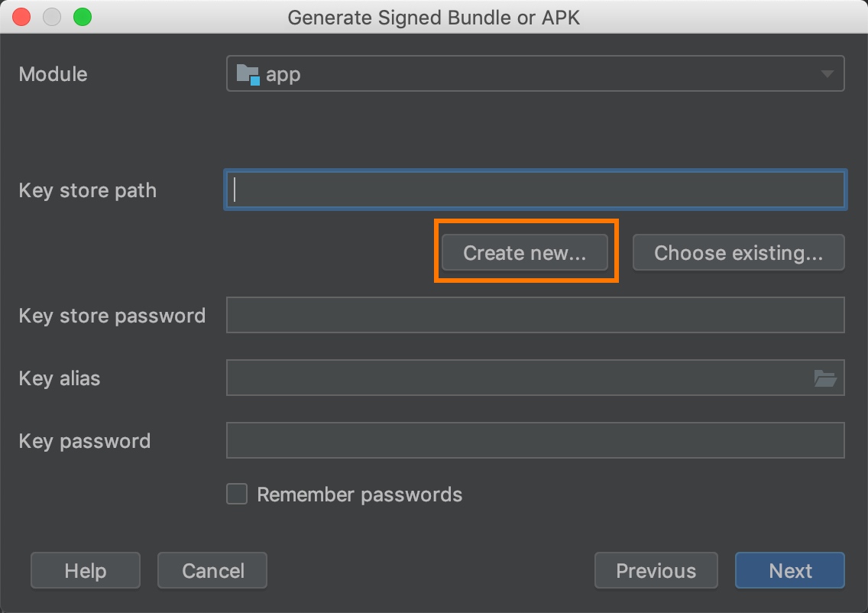Maximize the dialog with the green button
868x613 pixels.
(x=82, y=17)
